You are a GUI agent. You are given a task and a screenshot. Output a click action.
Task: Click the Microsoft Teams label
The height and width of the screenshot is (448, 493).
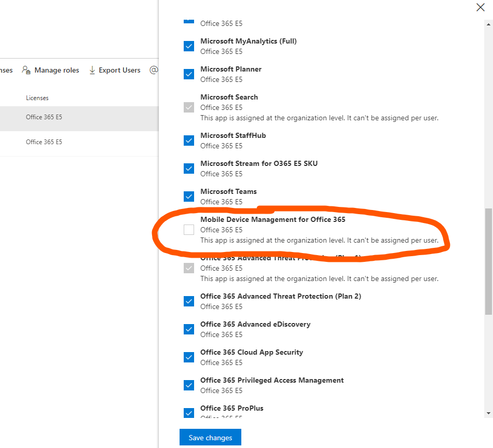click(x=228, y=191)
